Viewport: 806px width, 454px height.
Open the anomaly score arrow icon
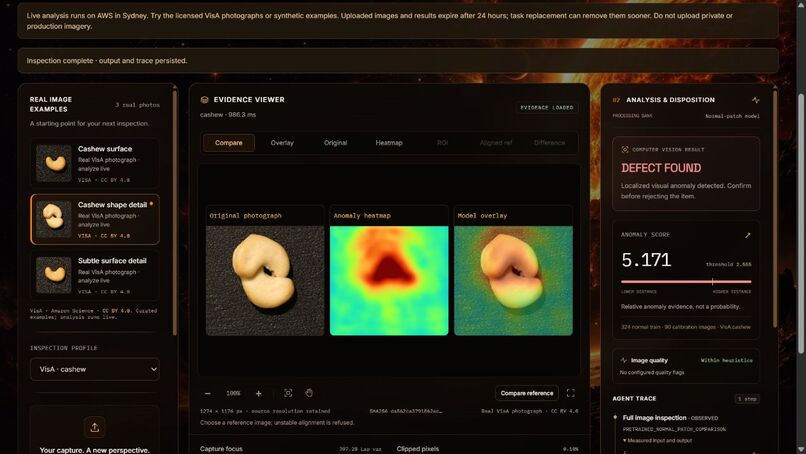pos(747,235)
